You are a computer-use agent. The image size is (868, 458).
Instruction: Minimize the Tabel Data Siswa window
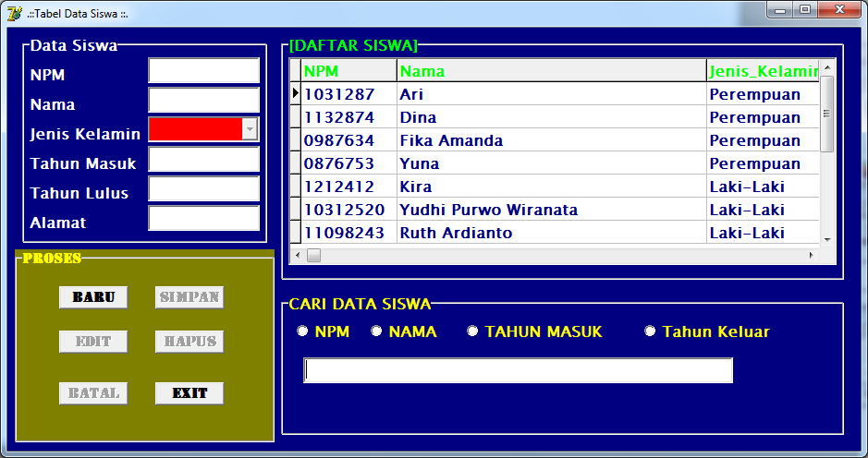pyautogui.click(x=780, y=10)
